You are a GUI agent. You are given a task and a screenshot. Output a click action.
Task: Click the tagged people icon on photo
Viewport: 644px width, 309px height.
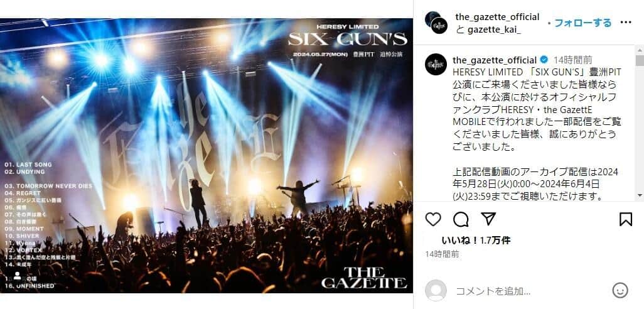[x=17, y=276]
